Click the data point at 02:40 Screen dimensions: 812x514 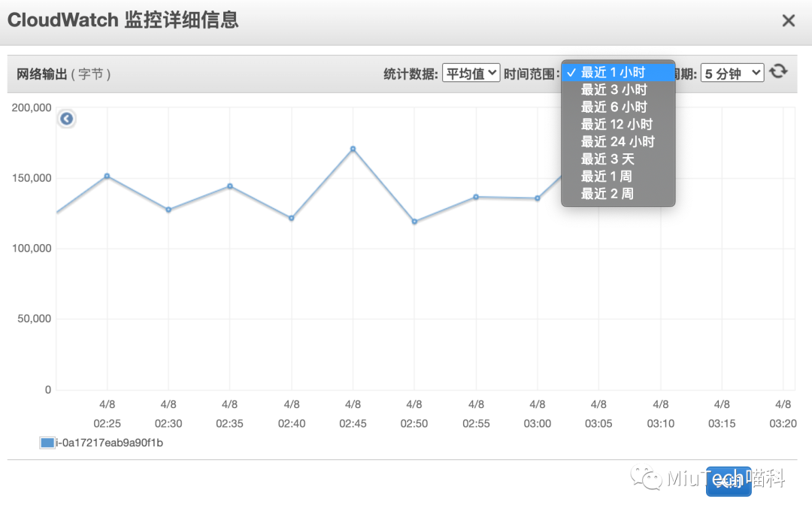tap(292, 219)
